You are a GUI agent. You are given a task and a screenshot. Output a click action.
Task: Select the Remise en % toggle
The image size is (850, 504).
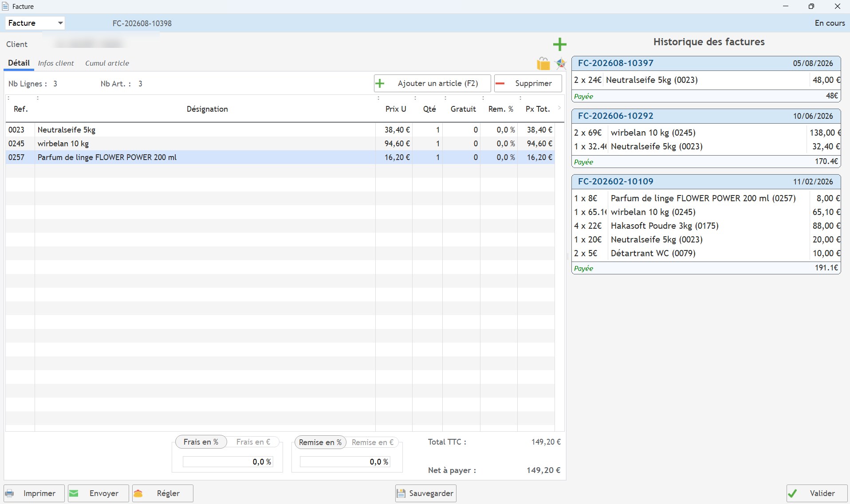pyautogui.click(x=320, y=442)
